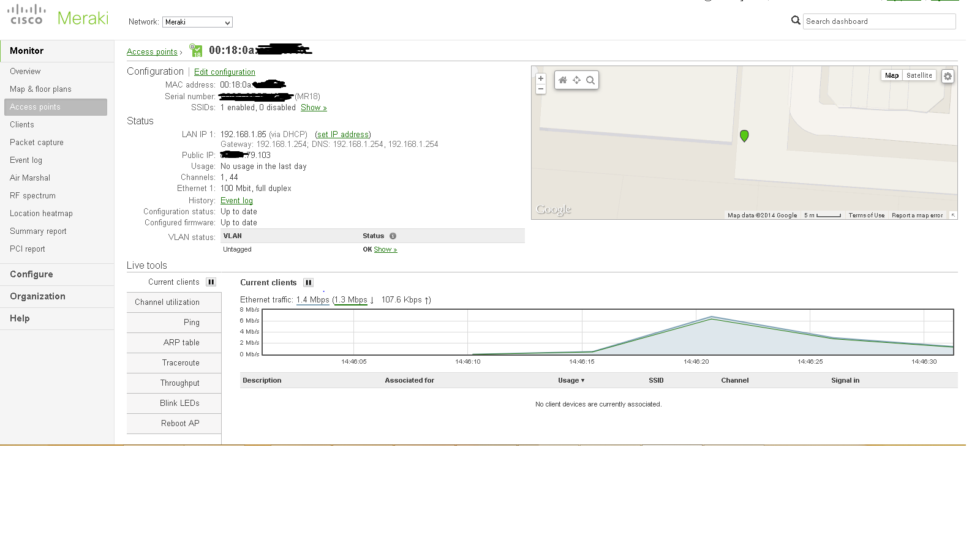
Task: Click Edit configuration link
Action: 225,72
